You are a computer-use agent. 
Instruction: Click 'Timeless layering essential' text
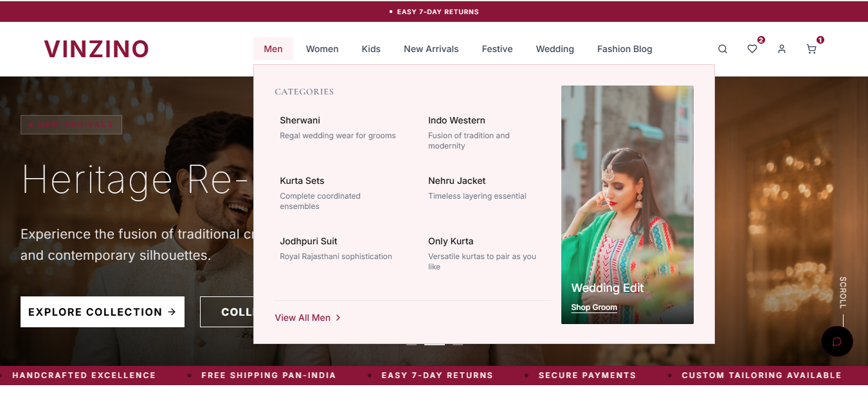pyautogui.click(x=477, y=196)
